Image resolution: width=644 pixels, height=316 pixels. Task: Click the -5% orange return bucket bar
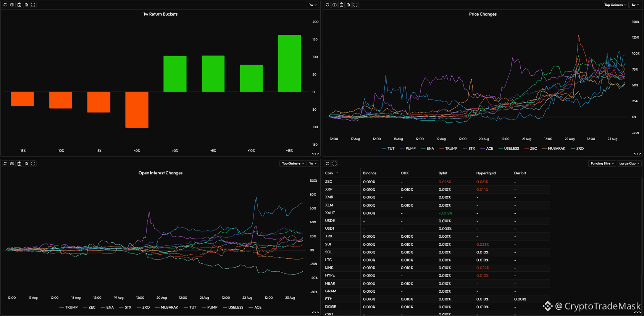tap(98, 102)
